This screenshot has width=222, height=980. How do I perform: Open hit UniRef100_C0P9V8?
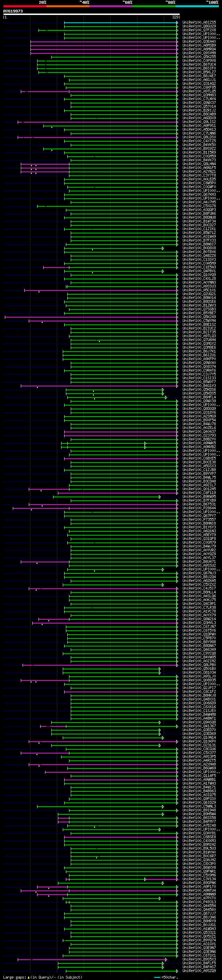point(199,61)
